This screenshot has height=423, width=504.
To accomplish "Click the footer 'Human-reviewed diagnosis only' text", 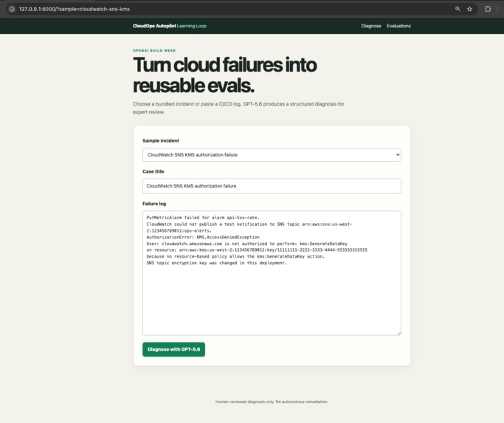I will [272, 402].
